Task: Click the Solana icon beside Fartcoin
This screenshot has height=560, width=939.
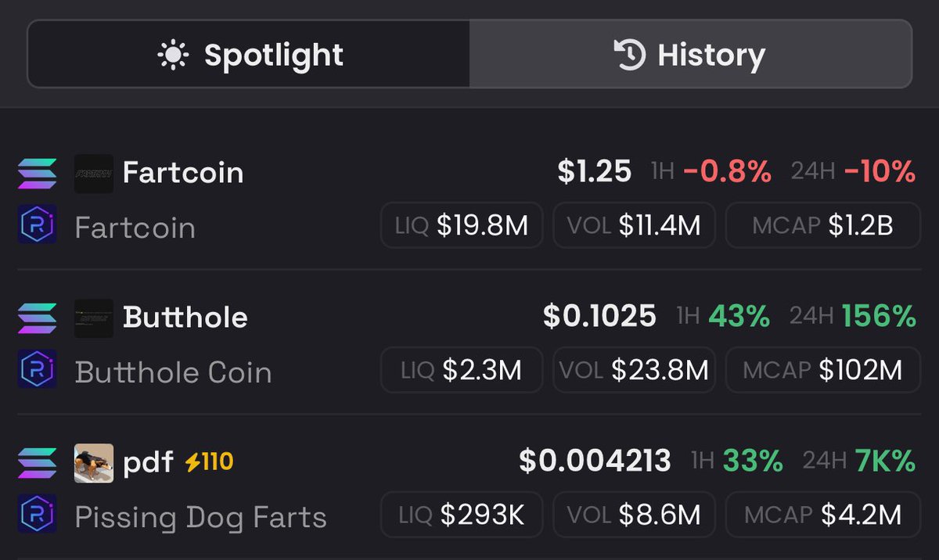Action: click(37, 173)
